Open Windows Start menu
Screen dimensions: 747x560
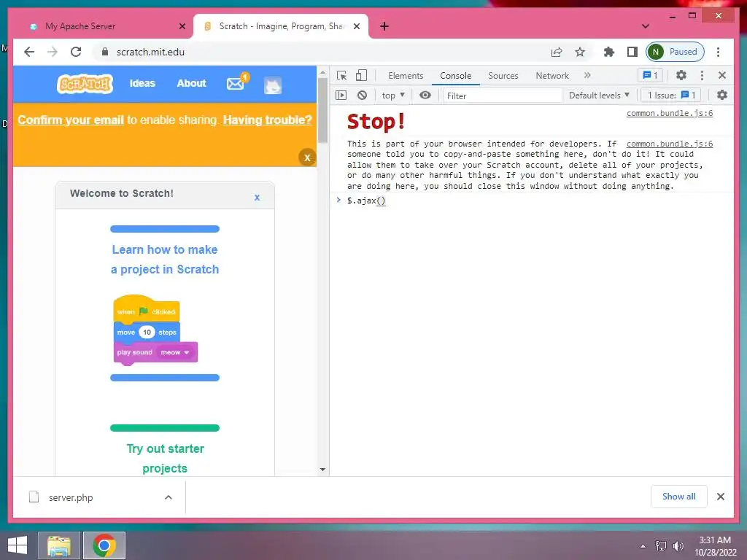point(18,545)
